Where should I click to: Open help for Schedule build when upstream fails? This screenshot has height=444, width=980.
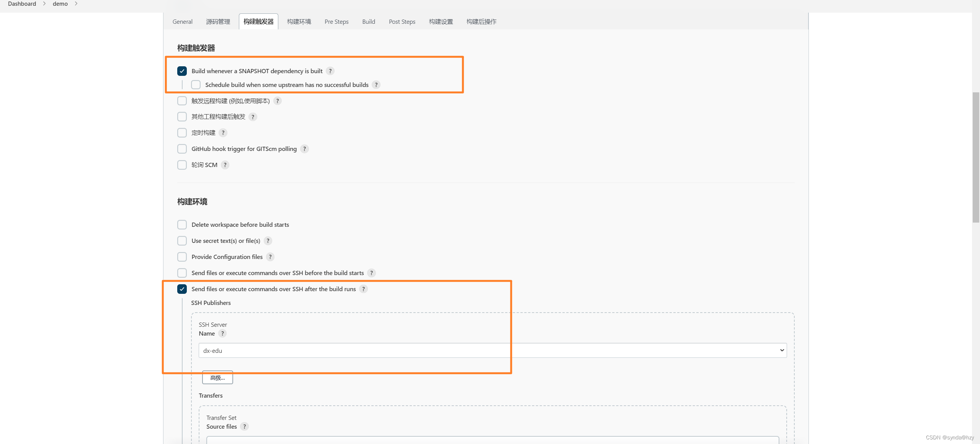click(376, 85)
